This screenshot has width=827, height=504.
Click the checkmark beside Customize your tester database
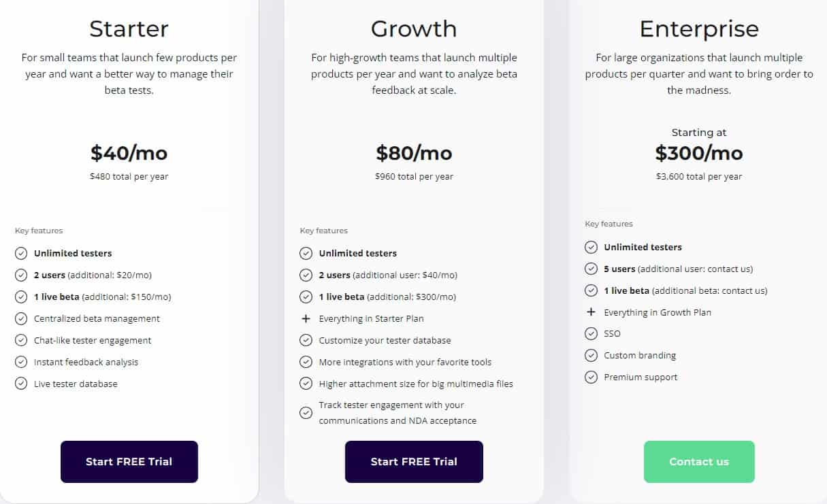[306, 340]
